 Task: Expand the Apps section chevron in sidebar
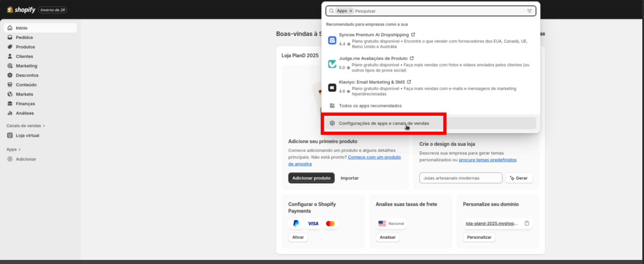click(x=20, y=150)
